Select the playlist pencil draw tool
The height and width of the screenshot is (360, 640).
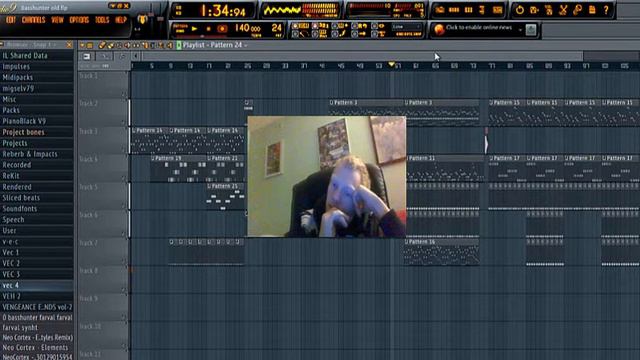coord(102,45)
